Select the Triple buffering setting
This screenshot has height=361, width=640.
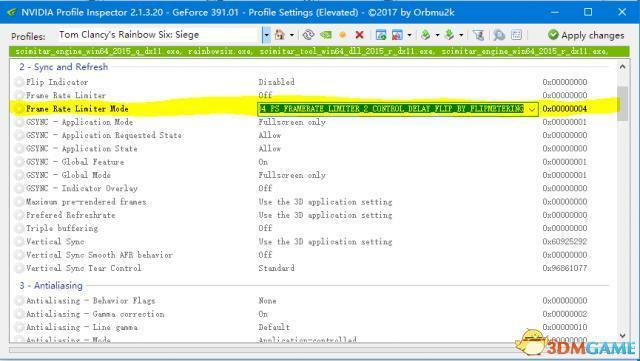click(313, 228)
